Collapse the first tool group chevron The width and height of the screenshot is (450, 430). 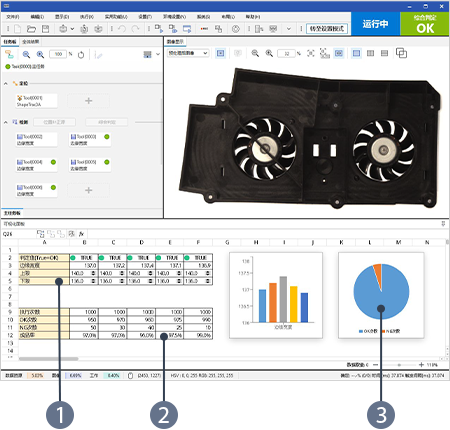(6, 83)
